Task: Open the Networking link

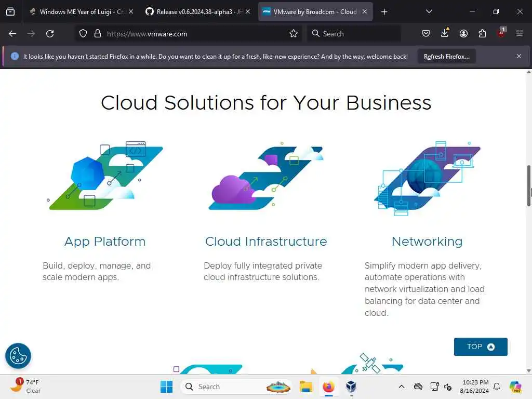Action: [427, 242]
